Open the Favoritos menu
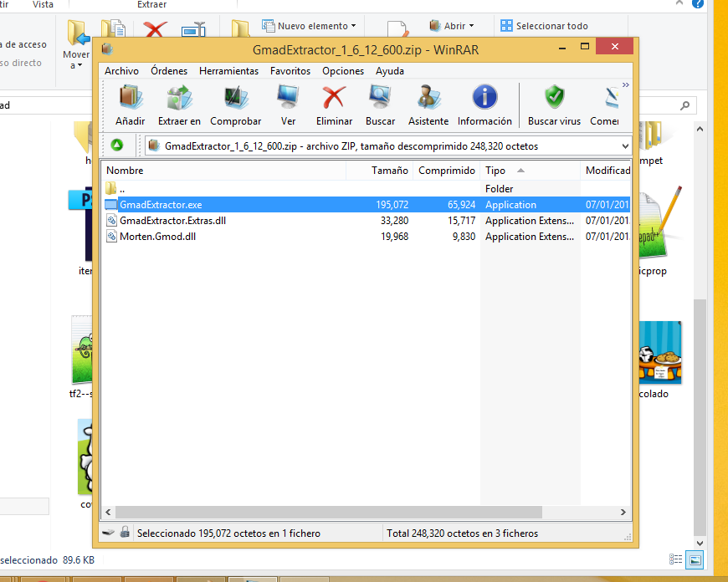This screenshot has width=728, height=582. [290, 71]
